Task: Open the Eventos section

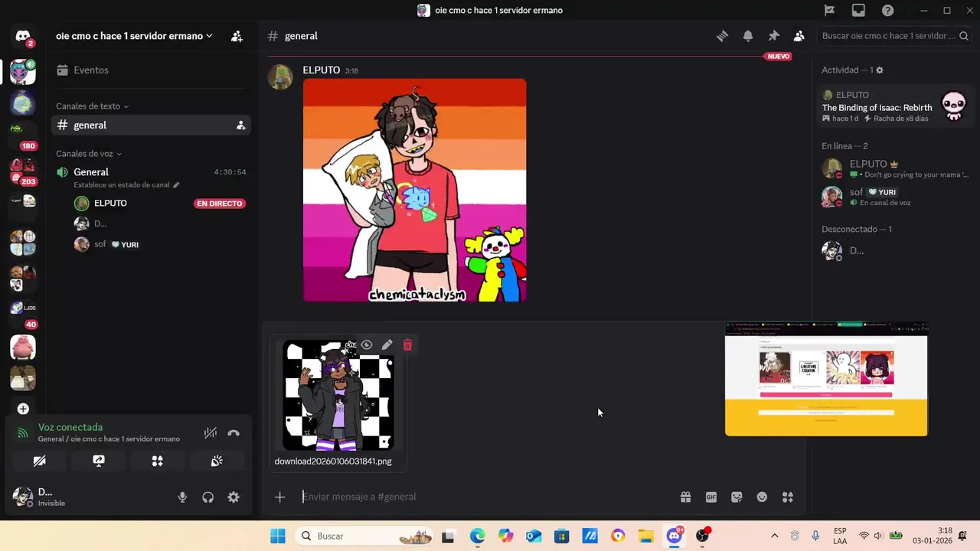Action: pos(150,70)
